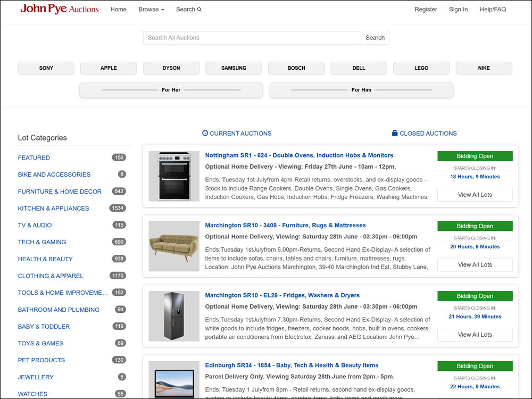532x399 pixels.
Task: Open the Marchington Furniture, Rugs & Mattresses auction
Action: tap(285, 226)
